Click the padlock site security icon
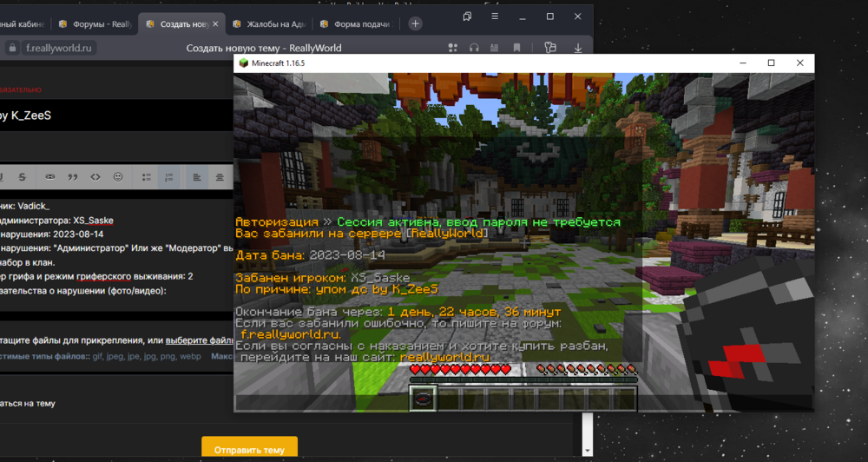The width and height of the screenshot is (868, 462). (12, 48)
